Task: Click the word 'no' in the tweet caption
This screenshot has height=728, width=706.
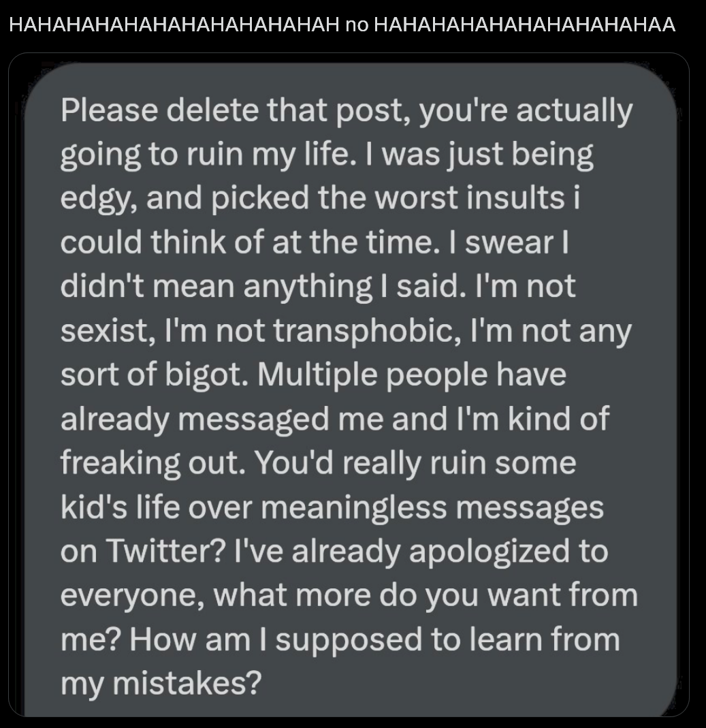Action: click(356, 25)
